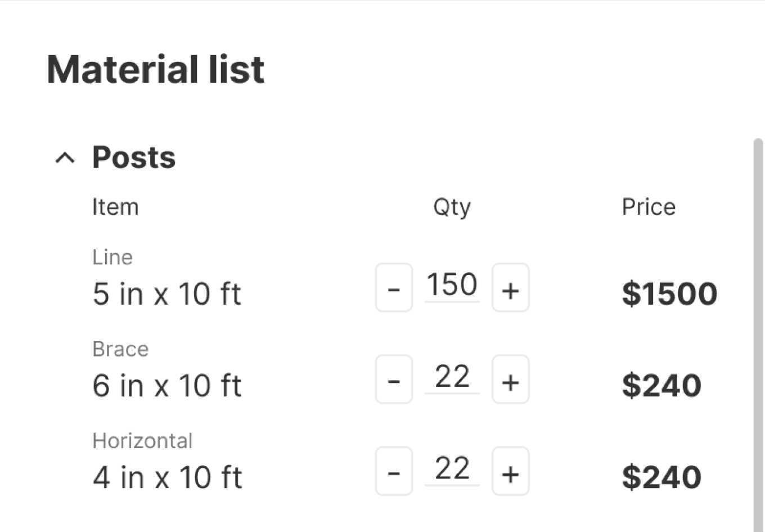The width and height of the screenshot is (765, 532).
Task: Select the $1500 Line post price
Action: click(669, 294)
